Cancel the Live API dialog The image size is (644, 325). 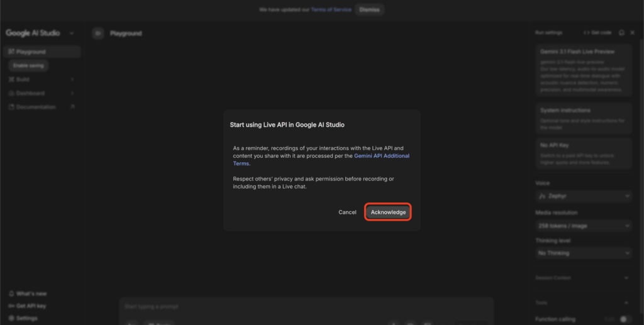[x=347, y=212]
